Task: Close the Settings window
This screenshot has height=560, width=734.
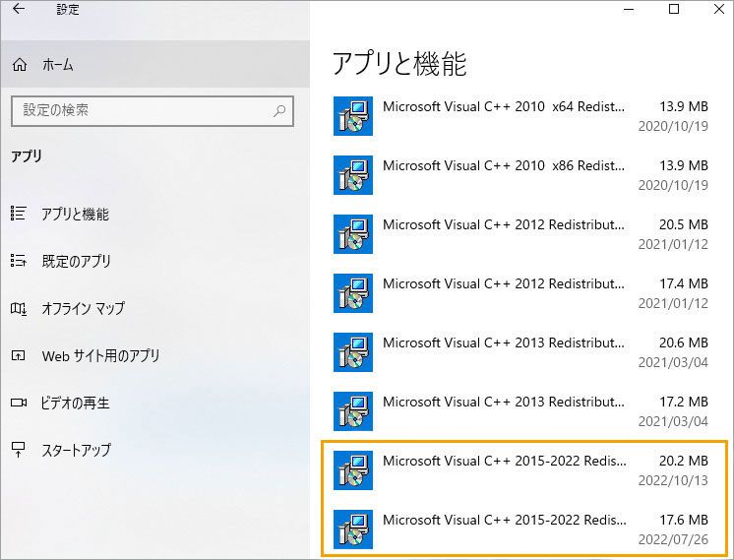Action: 718,9
